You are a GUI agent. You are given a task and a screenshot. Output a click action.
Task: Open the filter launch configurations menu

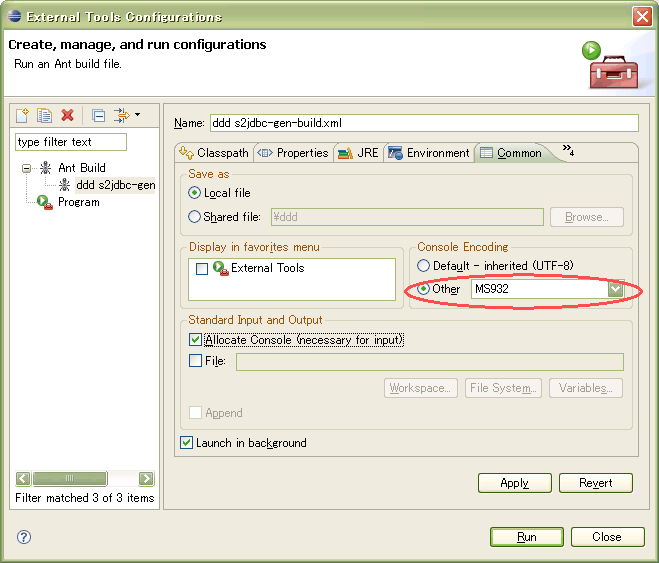tap(127, 116)
